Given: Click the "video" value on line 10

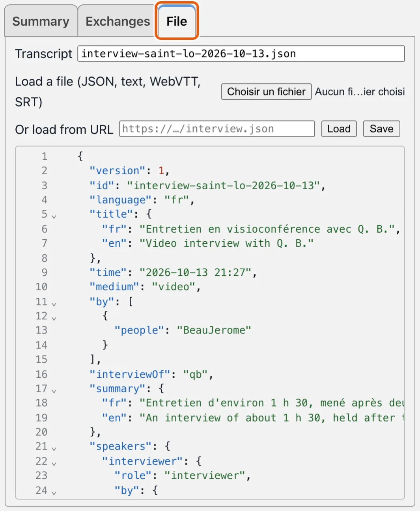Looking at the screenshot, I should pos(174,287).
